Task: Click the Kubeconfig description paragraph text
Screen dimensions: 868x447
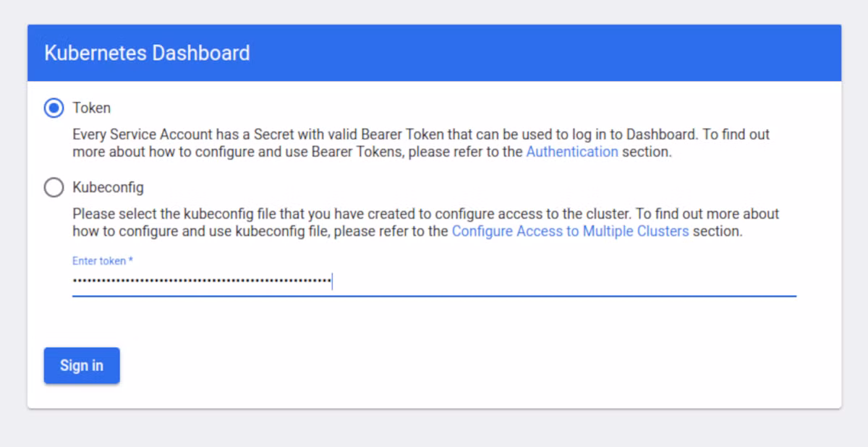Action: point(426,223)
